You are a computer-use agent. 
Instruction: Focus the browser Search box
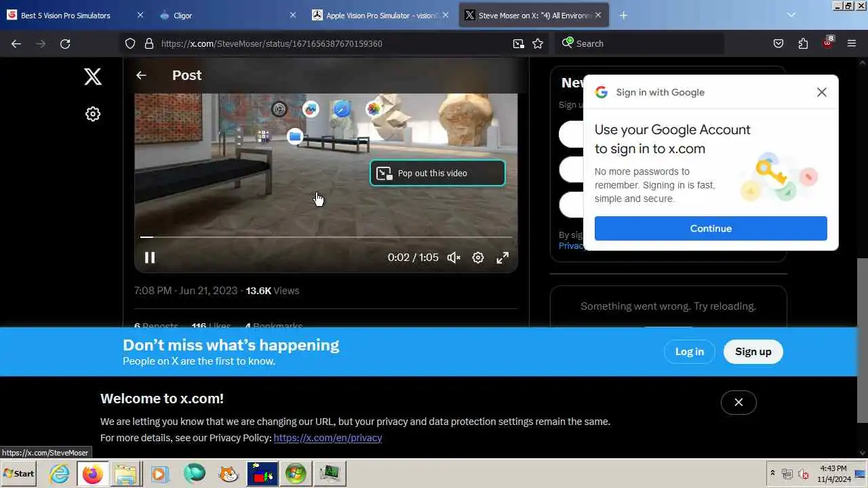tap(640, 43)
